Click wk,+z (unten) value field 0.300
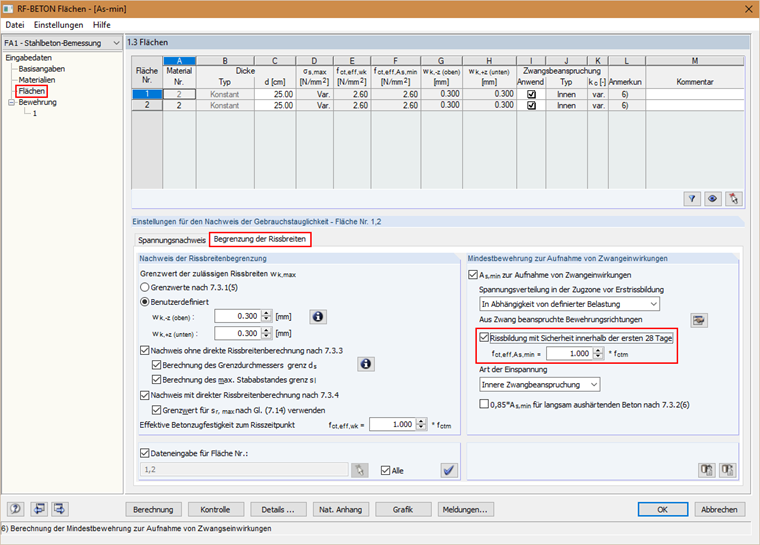The image size is (760, 545). pyautogui.click(x=238, y=333)
